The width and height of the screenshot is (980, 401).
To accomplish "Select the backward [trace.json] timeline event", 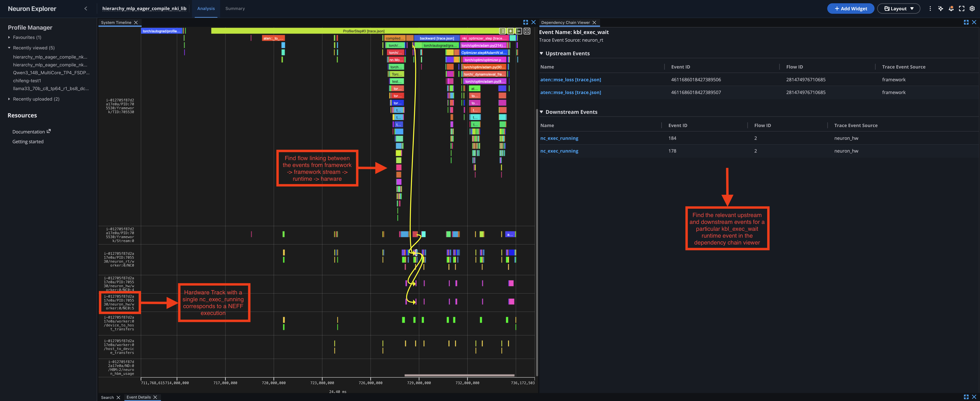I will point(436,38).
